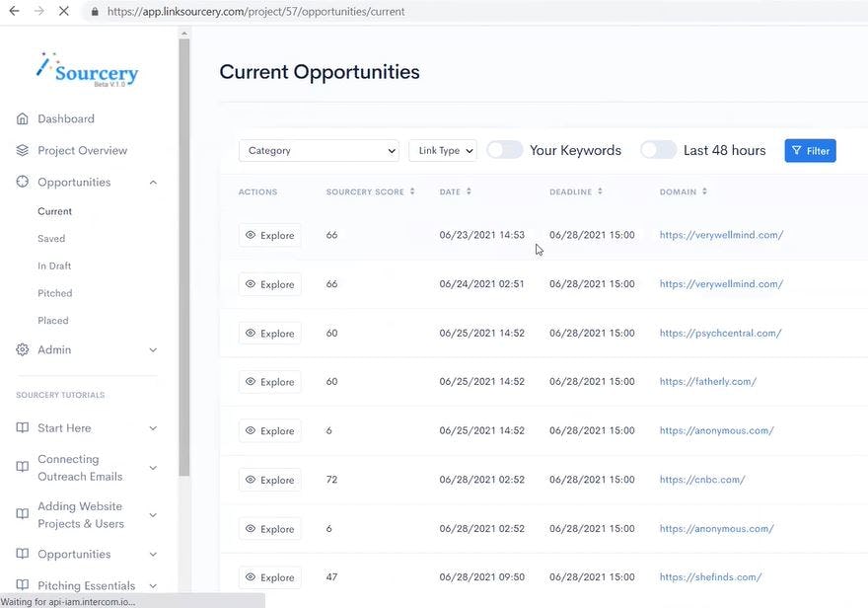Image resolution: width=868 pixels, height=608 pixels.
Task: Click the Pitching Essentials book icon
Action: click(x=22, y=584)
